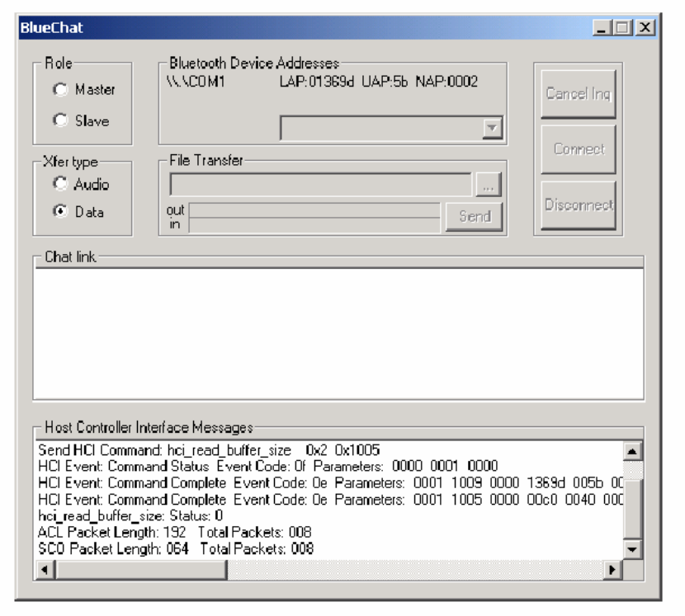Click the 'out' transfer progress bar

(x=314, y=210)
